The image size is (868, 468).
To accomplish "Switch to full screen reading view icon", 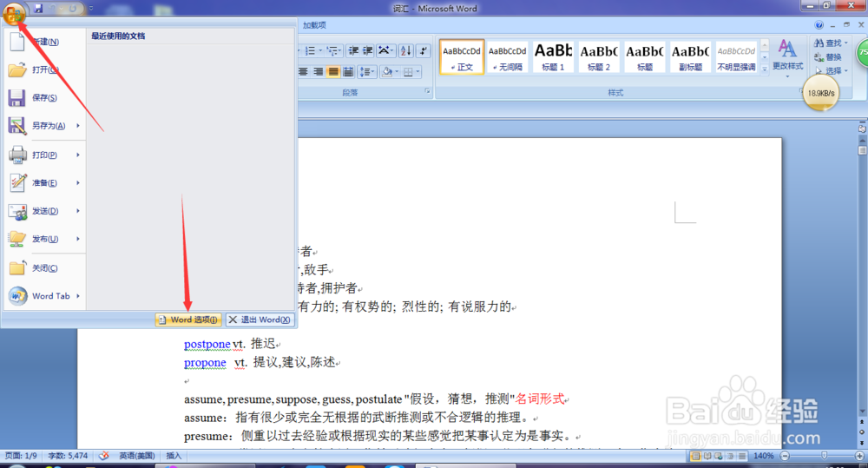I will coord(707,456).
